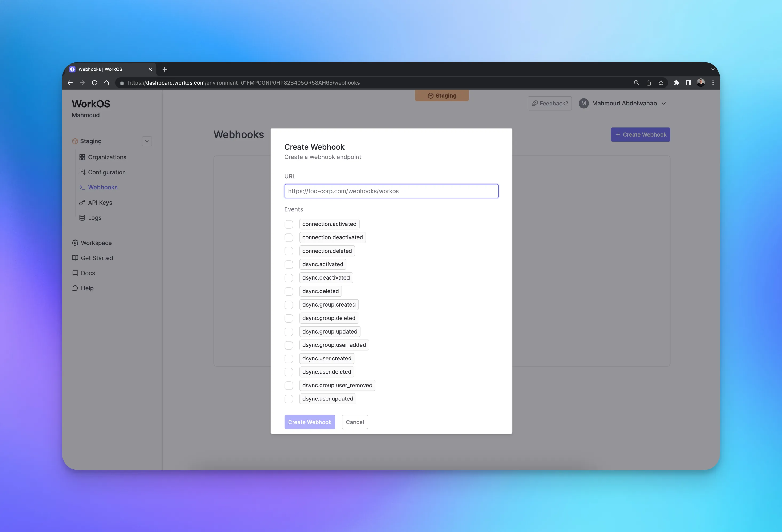Open Organizations in the sidebar
This screenshot has width=782, height=532.
[103, 157]
